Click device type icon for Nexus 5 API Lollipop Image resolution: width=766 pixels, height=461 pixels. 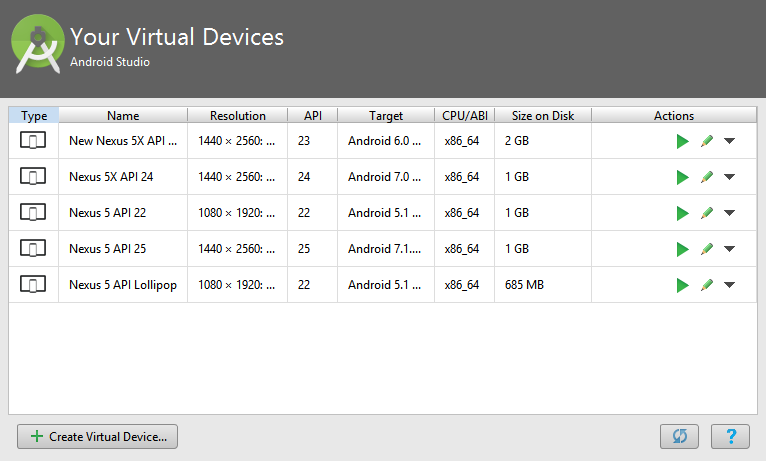(x=33, y=284)
